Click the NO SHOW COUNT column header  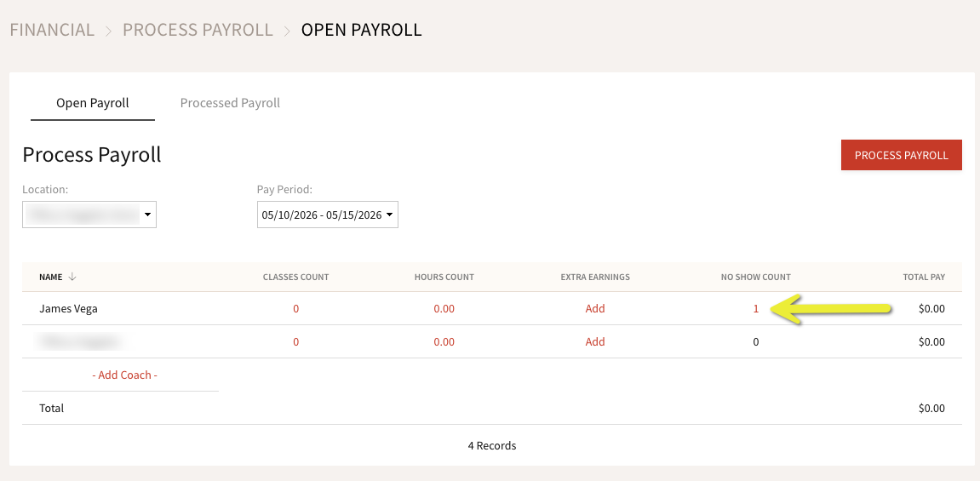coord(755,277)
